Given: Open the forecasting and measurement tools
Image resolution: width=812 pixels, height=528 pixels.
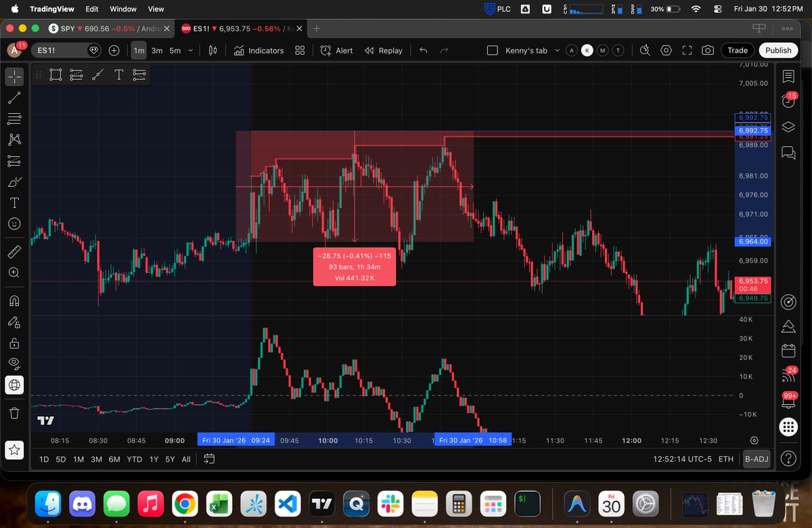Looking at the screenshot, I should tap(14, 161).
